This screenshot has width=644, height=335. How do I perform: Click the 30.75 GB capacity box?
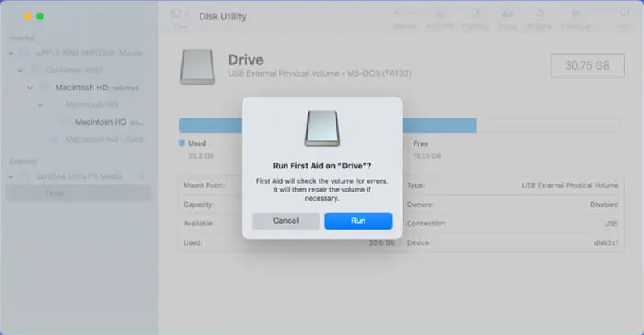[x=588, y=65]
